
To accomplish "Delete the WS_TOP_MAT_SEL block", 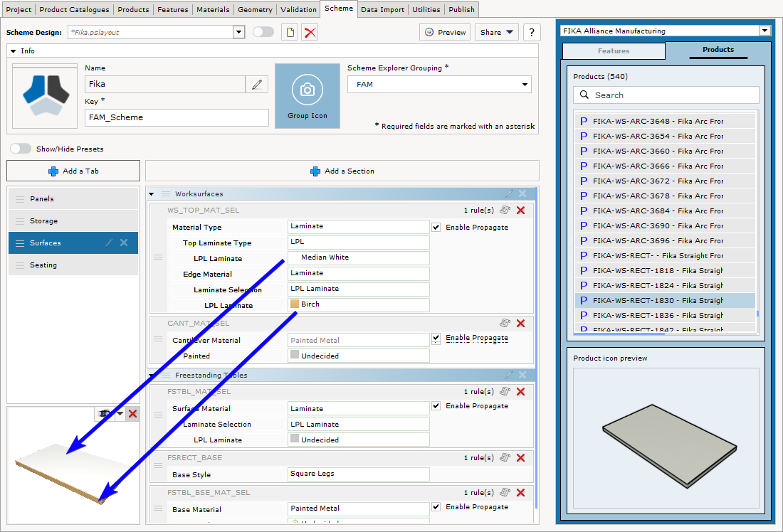I will point(520,210).
